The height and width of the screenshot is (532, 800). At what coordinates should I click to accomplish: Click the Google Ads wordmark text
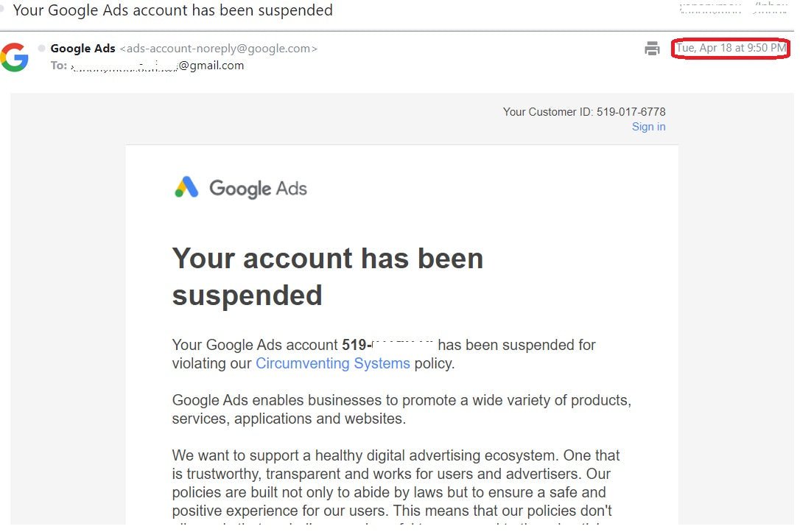[258, 189]
